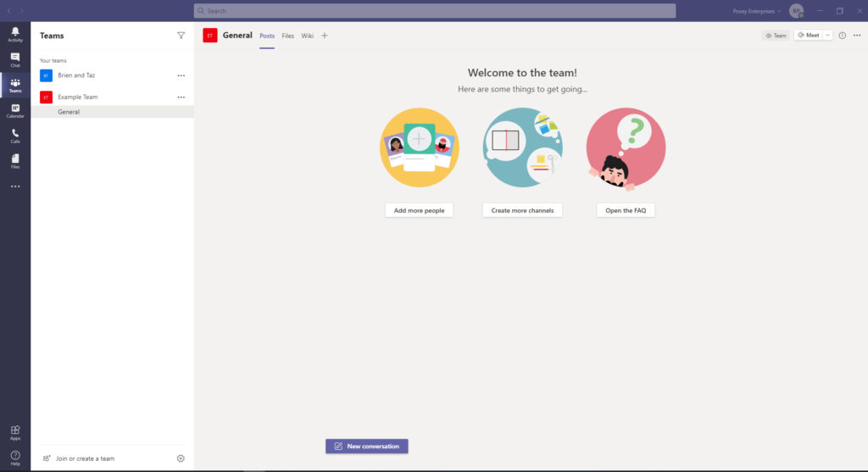The width and height of the screenshot is (868, 472).
Task: Click the Example Team red avatar
Action: pyautogui.click(x=46, y=97)
